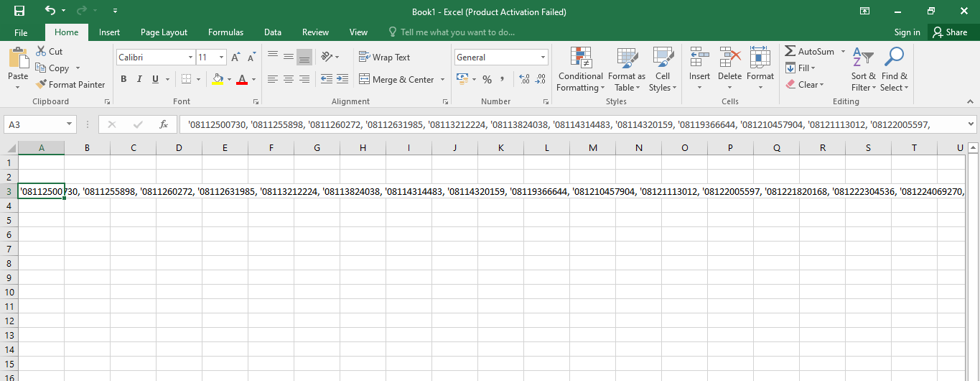This screenshot has width=980, height=381.
Task: Click the red Font Color button
Action: 242,79
